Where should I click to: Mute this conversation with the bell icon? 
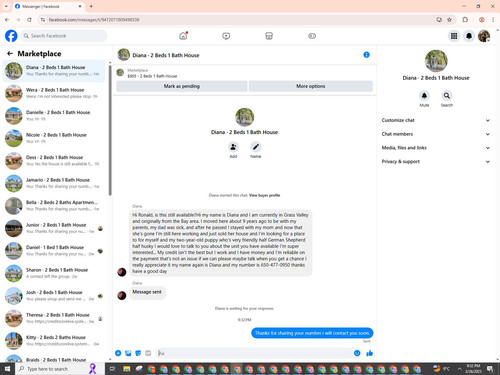pos(424,96)
